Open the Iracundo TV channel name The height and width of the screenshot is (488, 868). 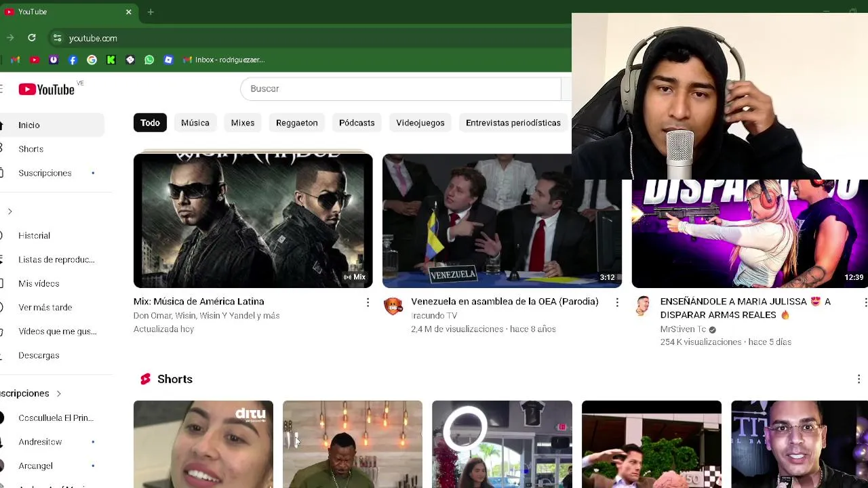pyautogui.click(x=434, y=316)
